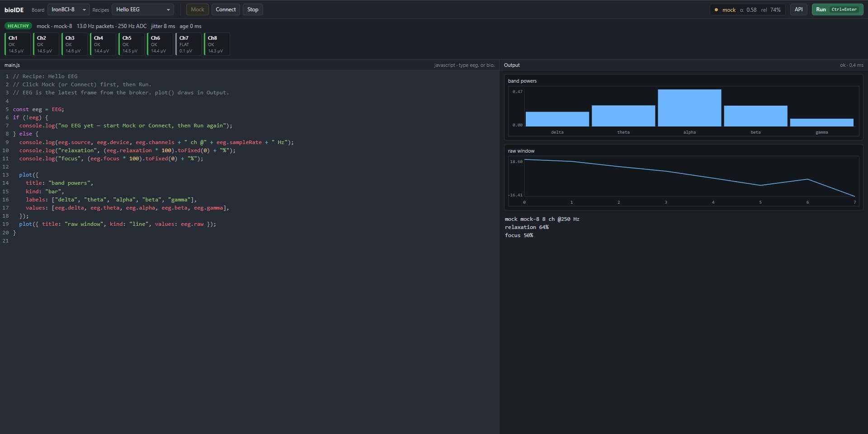Viewport: 868px width, 434px height.
Task: Run the script with the Run button
Action: pyautogui.click(x=837, y=9)
